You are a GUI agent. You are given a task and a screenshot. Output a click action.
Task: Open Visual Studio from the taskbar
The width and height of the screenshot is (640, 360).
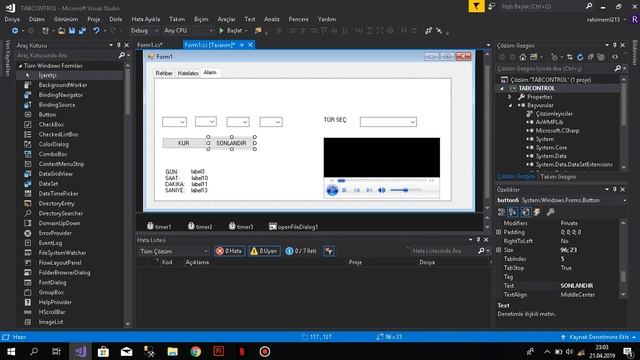click(80, 351)
